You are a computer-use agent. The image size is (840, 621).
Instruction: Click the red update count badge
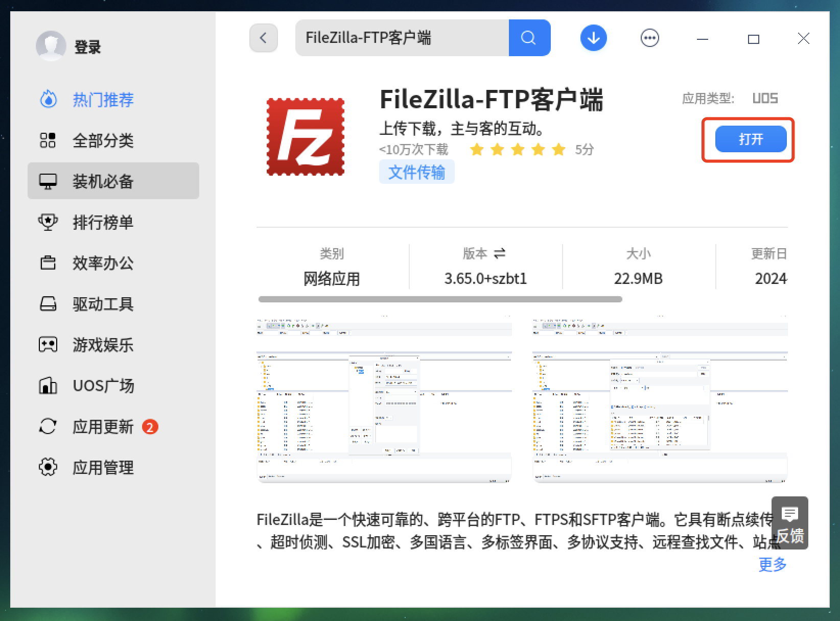click(x=150, y=426)
